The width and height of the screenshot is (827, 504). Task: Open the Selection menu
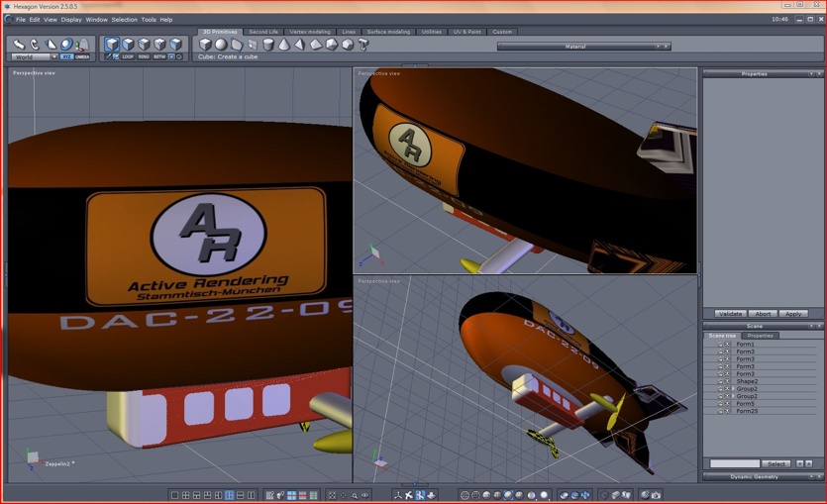[x=124, y=20]
